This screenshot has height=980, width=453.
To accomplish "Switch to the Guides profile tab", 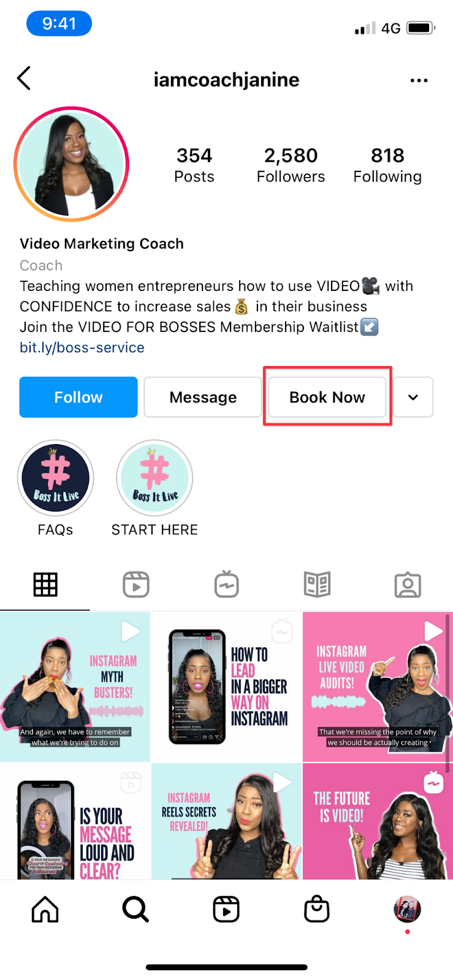I will [317, 585].
